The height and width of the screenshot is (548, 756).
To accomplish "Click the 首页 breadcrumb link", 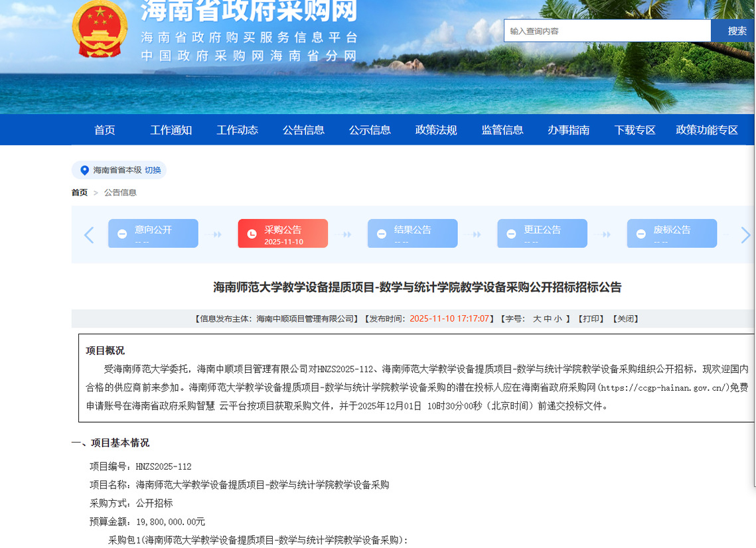I will [79, 192].
